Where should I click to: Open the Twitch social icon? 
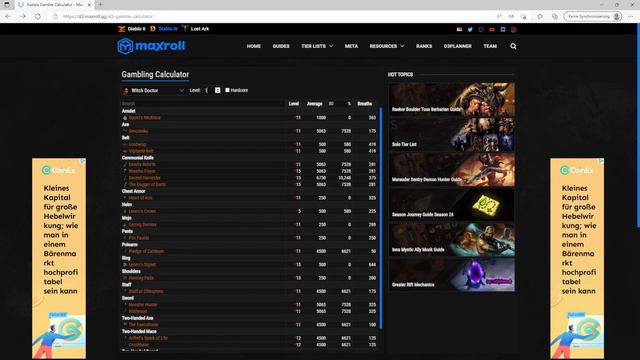click(481, 29)
